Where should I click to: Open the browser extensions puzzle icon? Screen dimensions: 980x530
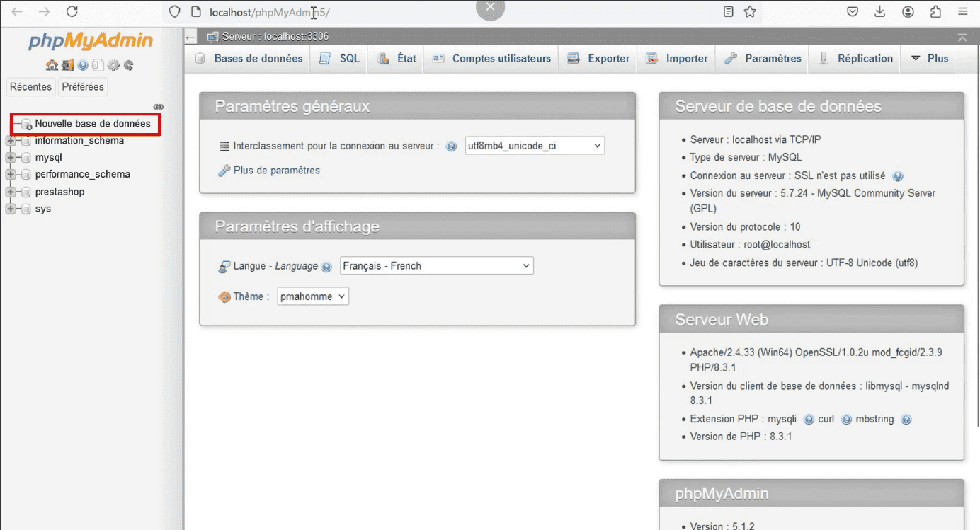coord(936,12)
